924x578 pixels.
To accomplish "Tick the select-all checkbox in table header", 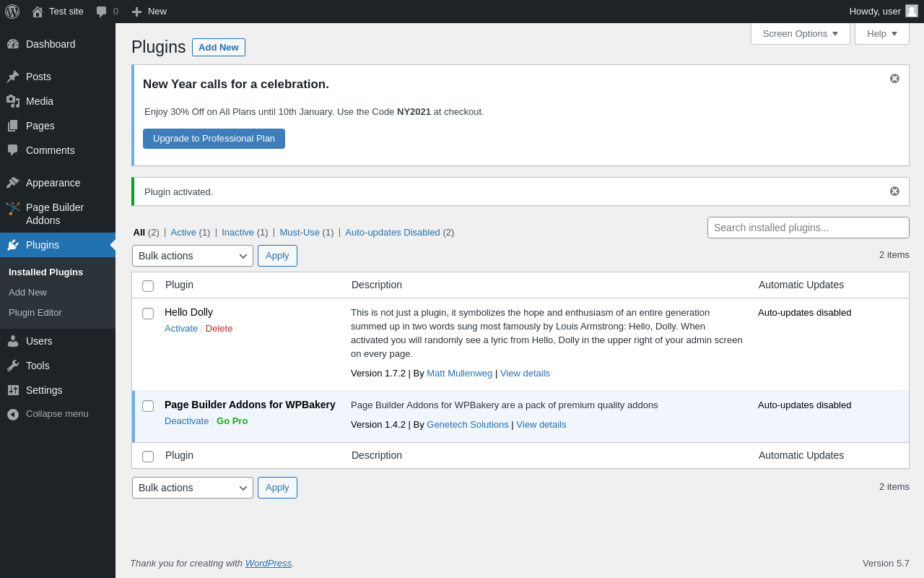I will (x=148, y=286).
